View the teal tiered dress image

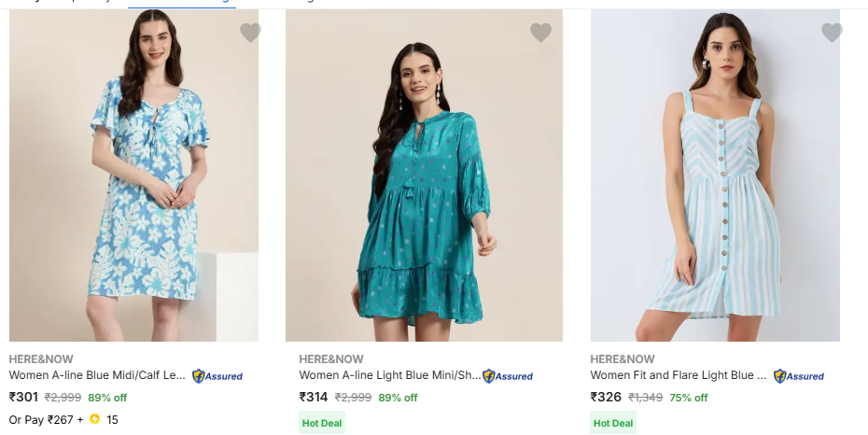[x=424, y=177]
